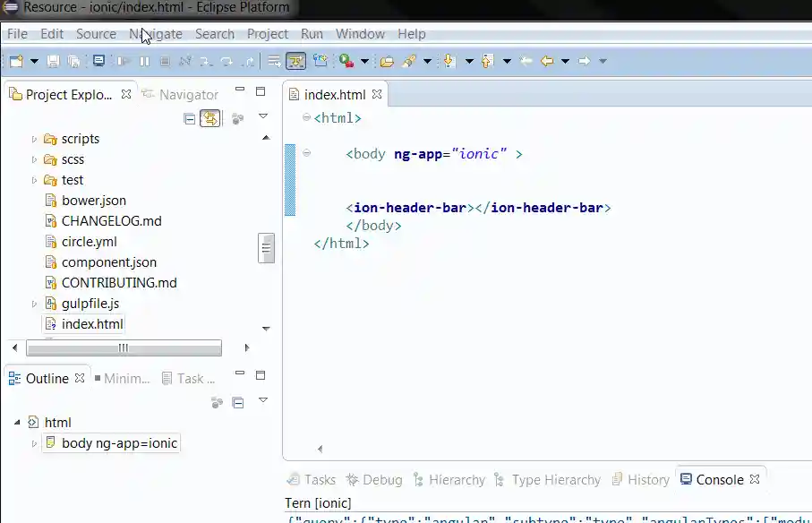Screen dimensions: 812x523
Task: Open the Project Explorer view menu triangle
Action: (x=263, y=116)
